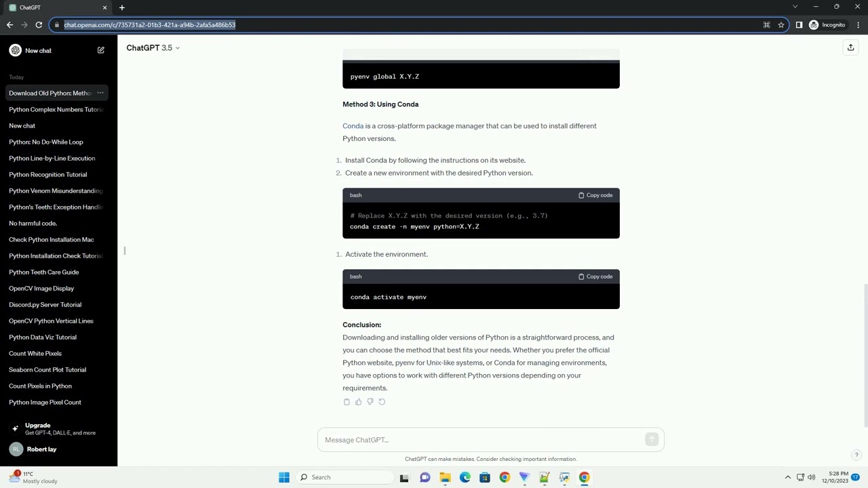Open Count Pixels in Python chat

(x=58, y=386)
